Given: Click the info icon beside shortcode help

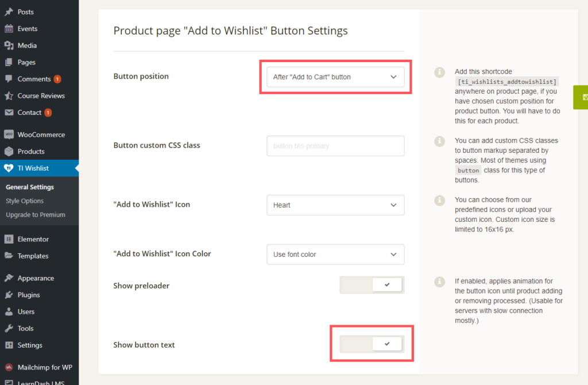Looking at the screenshot, I should coord(440,72).
